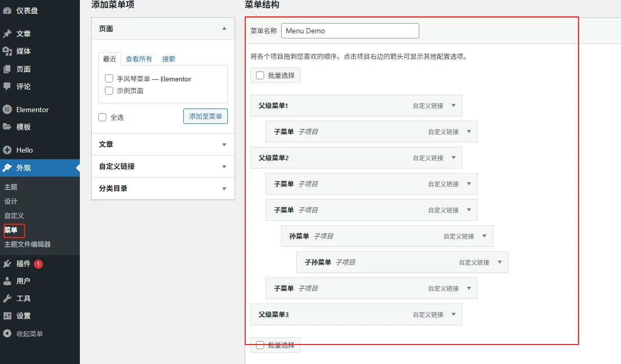Expand the 文章 panel
Viewport: 621px width, 364px height.
163,144
